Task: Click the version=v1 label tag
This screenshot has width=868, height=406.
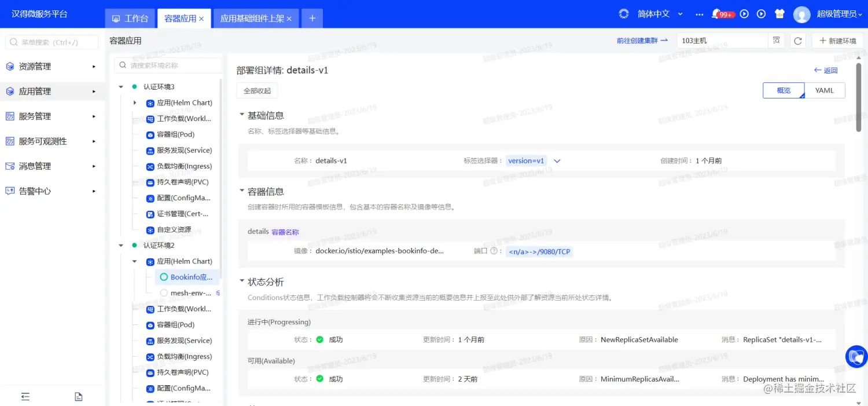Action: pos(527,161)
